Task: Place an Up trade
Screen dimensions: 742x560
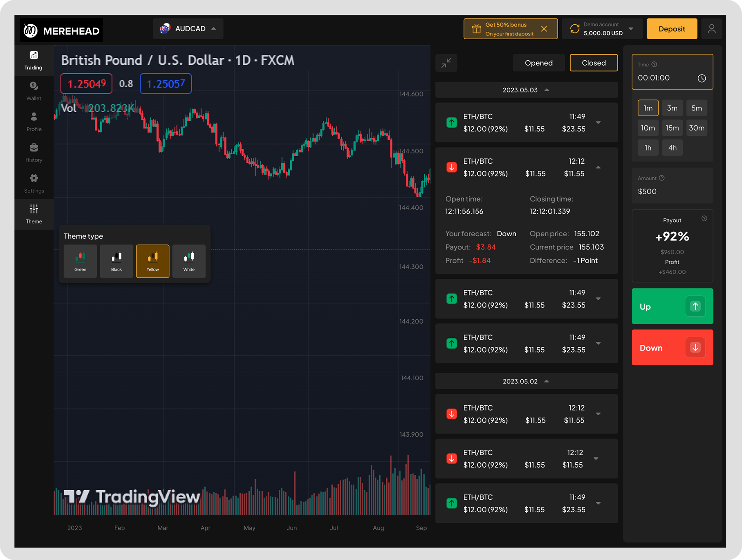Action: 672,306
